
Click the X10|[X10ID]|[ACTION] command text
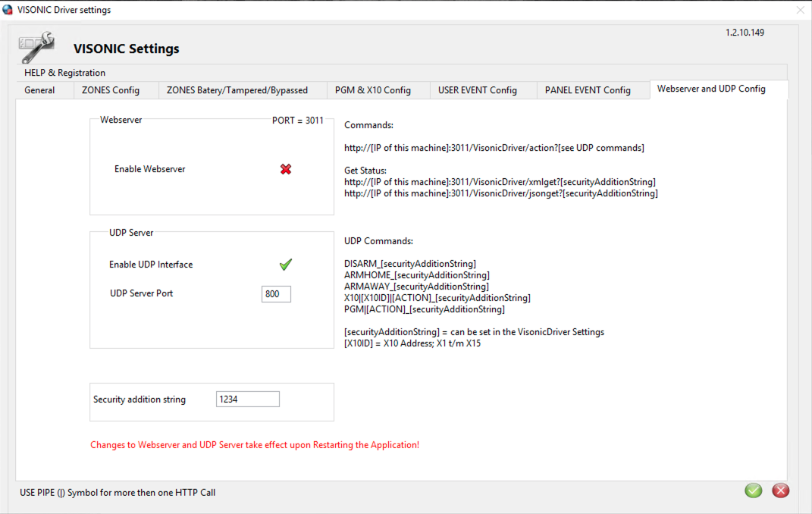click(x=437, y=298)
